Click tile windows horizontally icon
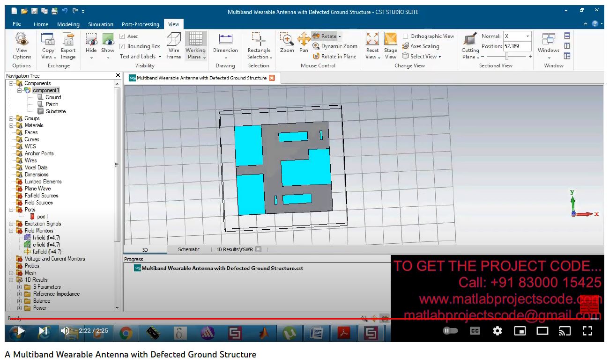 [x=567, y=36]
